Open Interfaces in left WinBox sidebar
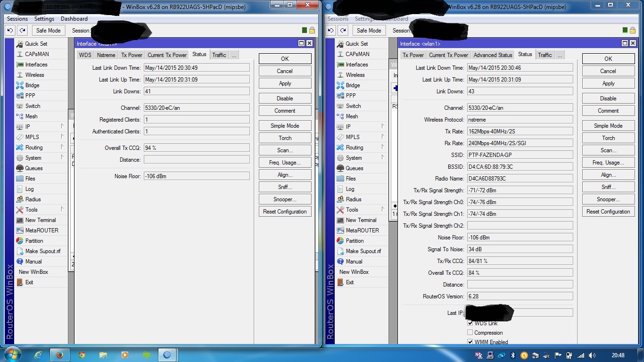This screenshot has height=362, width=644. click(36, 65)
